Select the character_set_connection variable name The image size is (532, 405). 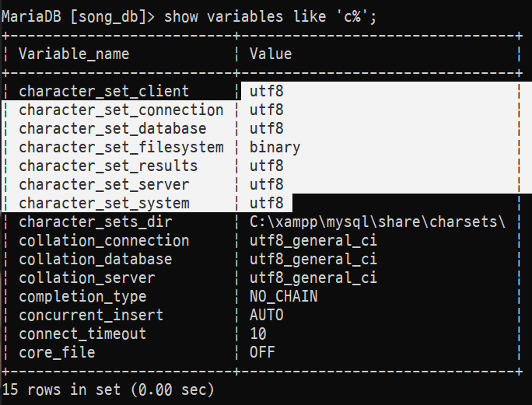121,110
